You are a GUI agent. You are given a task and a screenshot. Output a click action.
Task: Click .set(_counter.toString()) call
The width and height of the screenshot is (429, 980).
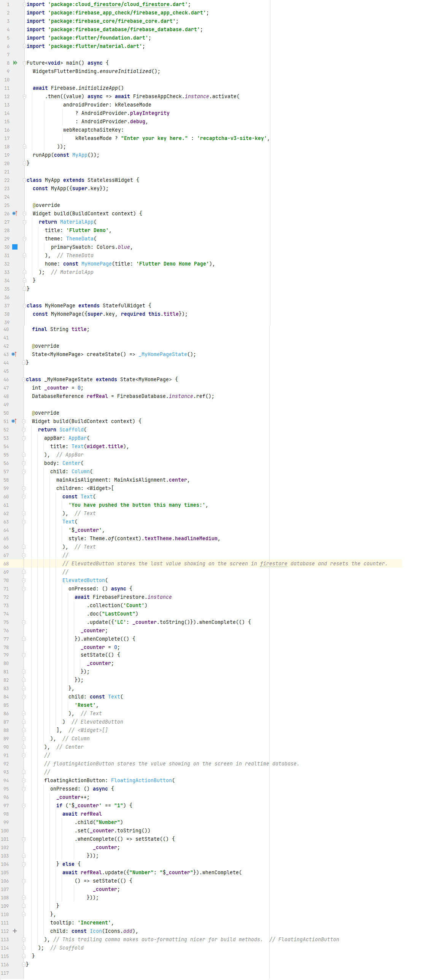click(112, 830)
